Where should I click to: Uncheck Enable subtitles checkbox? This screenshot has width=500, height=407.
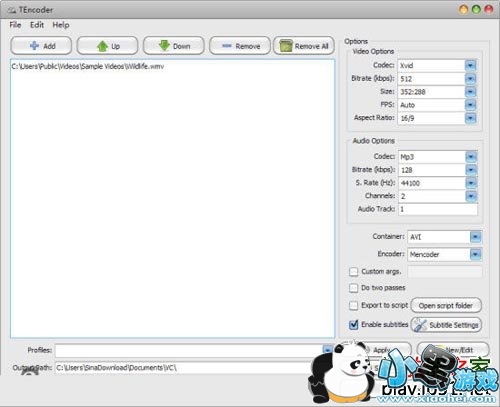pos(353,324)
